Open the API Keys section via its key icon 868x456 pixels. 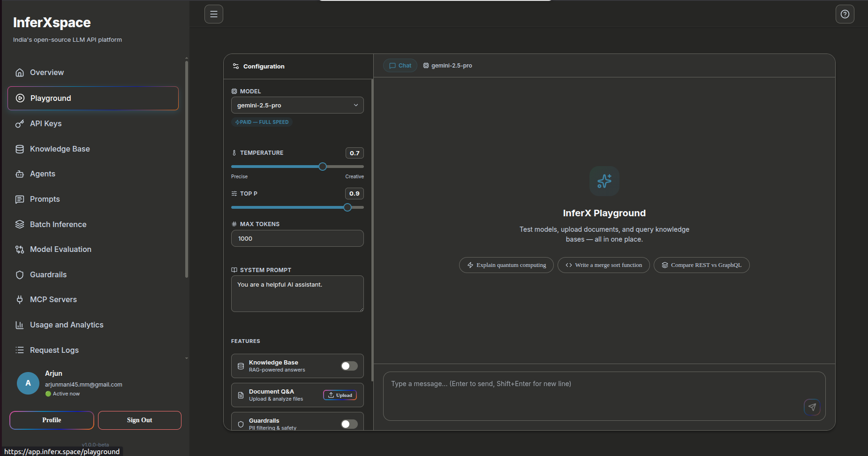pyautogui.click(x=20, y=123)
